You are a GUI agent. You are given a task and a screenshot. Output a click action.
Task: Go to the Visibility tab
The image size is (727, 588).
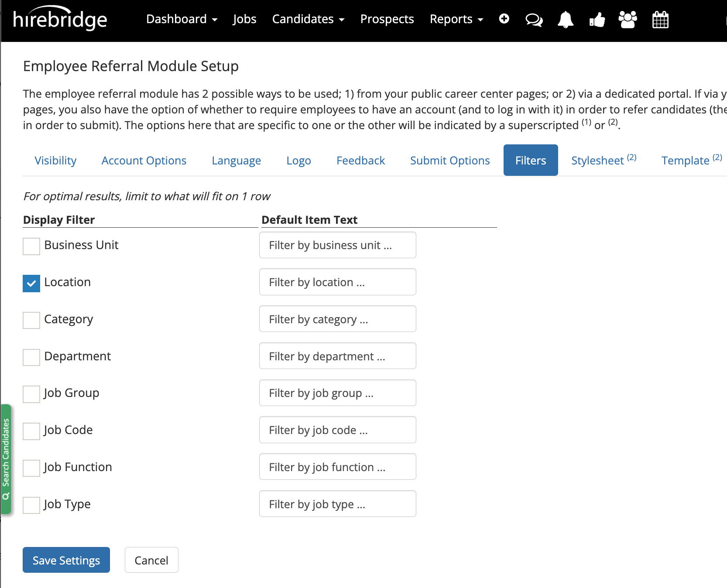click(55, 161)
